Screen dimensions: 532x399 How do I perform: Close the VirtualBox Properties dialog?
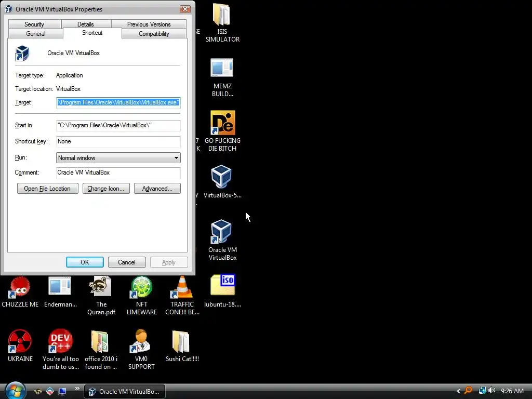pyautogui.click(x=185, y=9)
